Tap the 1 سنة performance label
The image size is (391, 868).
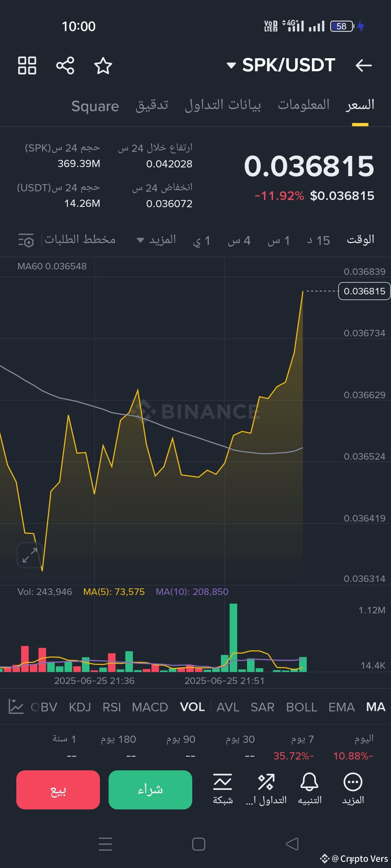(64, 739)
